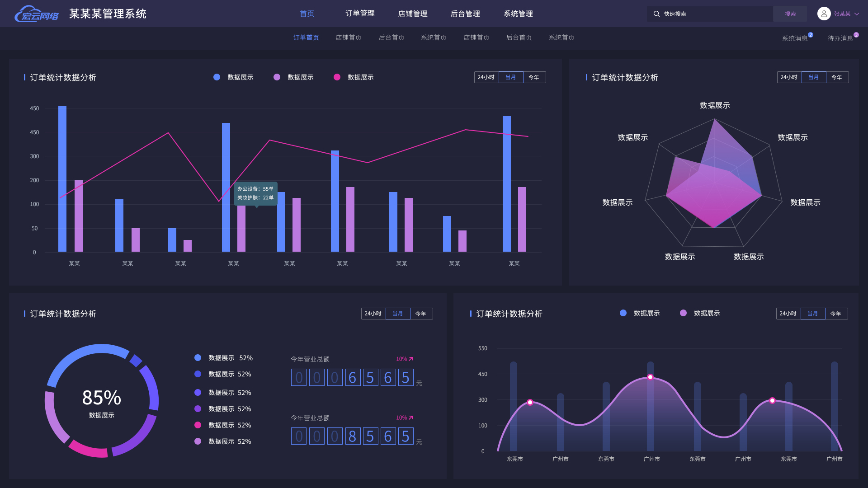868x488 pixels.
Task: Click the pink trend arrow next to 10%
Action: pyautogui.click(x=410, y=358)
